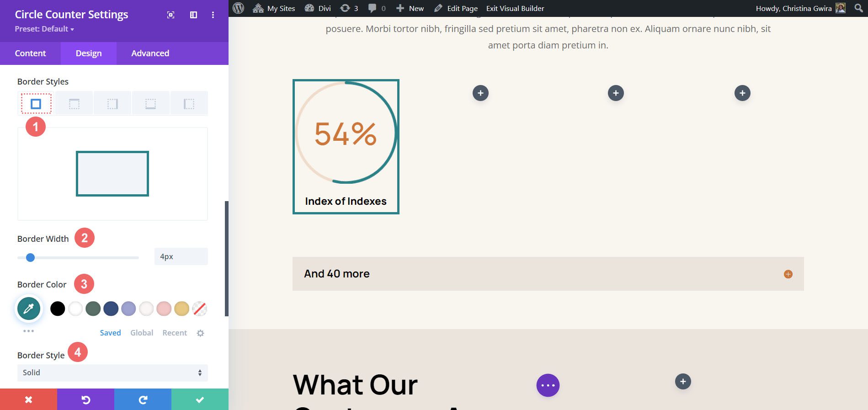Select the all-sides border style option
868x410 pixels.
pyautogui.click(x=36, y=104)
